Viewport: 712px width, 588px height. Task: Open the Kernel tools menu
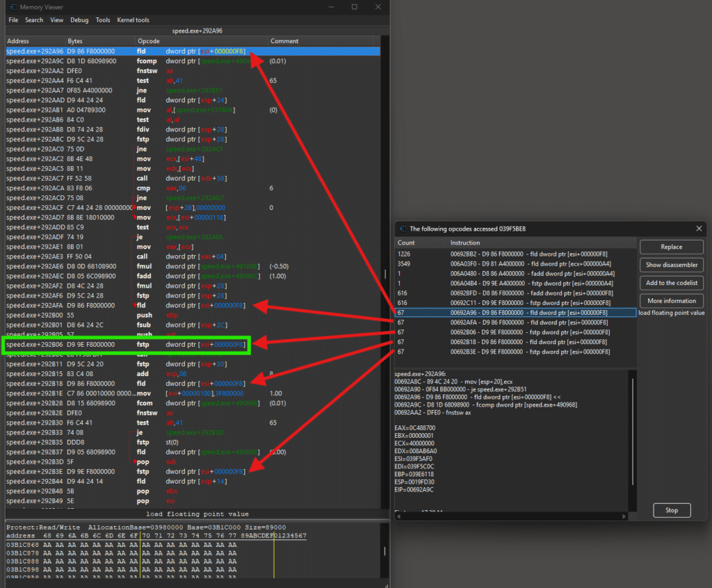(x=133, y=20)
